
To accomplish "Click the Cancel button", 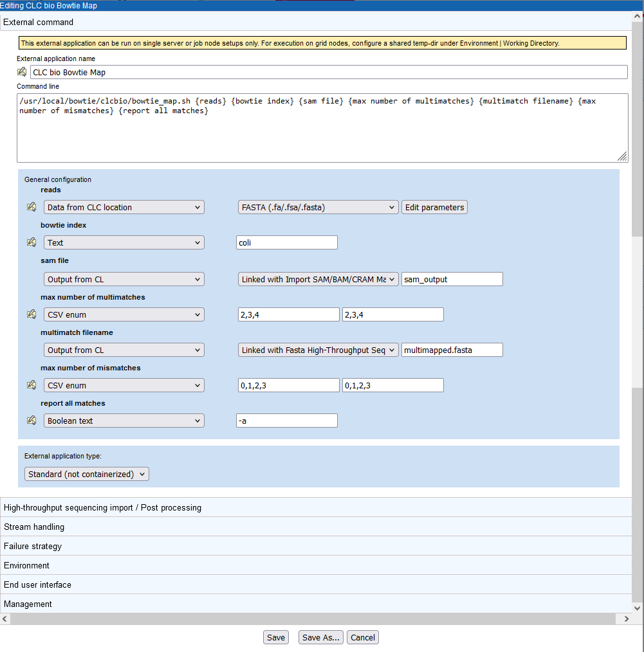I will click(362, 637).
